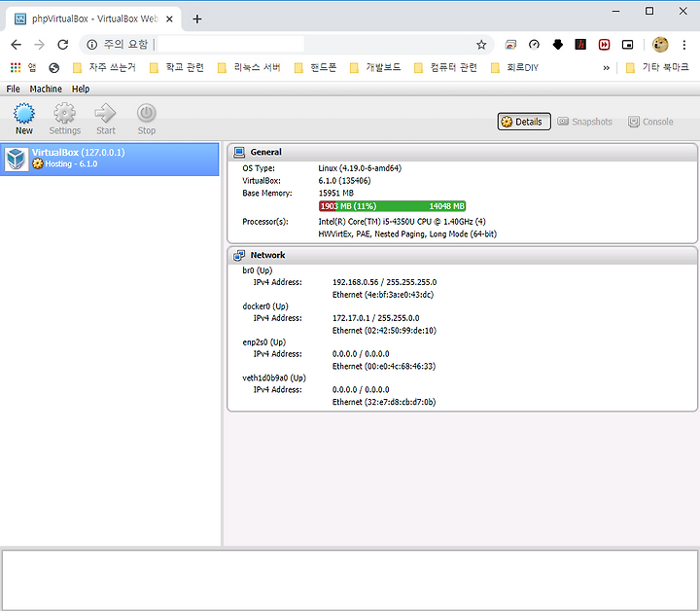Open the '핸드폰' bookmark folder

(315, 67)
